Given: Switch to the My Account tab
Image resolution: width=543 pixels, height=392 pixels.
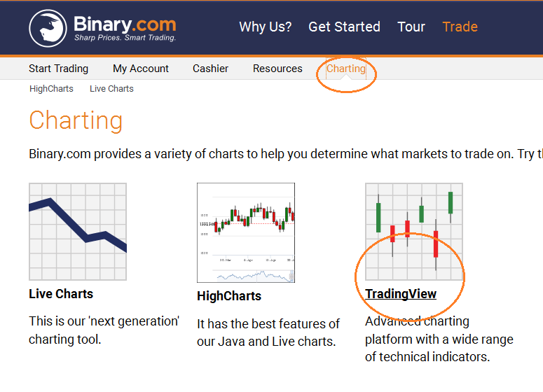Looking at the screenshot, I should 141,69.
